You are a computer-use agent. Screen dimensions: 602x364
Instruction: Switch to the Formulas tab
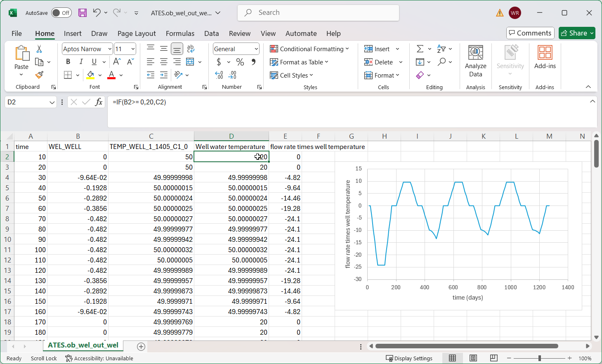(x=180, y=33)
